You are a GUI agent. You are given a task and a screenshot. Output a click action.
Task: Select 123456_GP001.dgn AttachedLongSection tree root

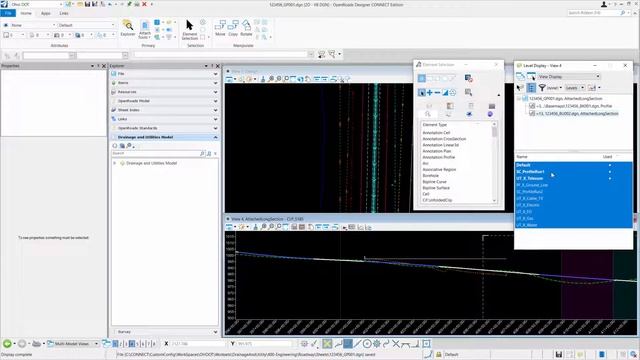[x=565, y=98]
